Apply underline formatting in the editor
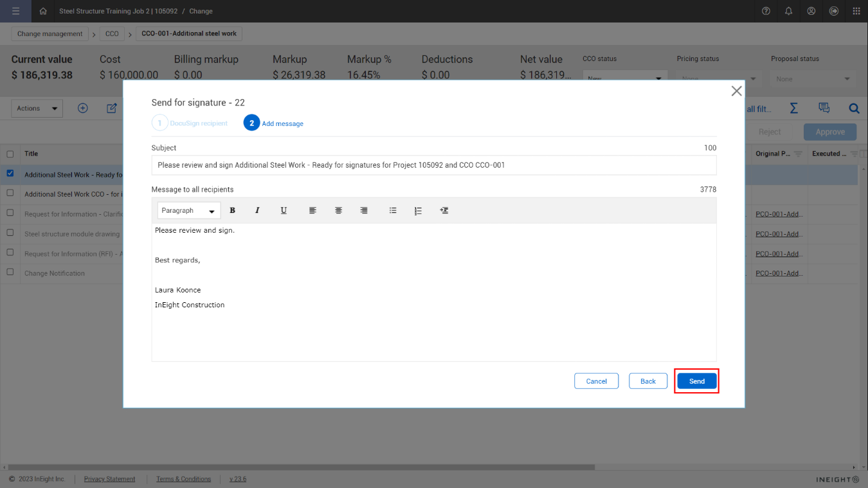 pyautogui.click(x=284, y=210)
